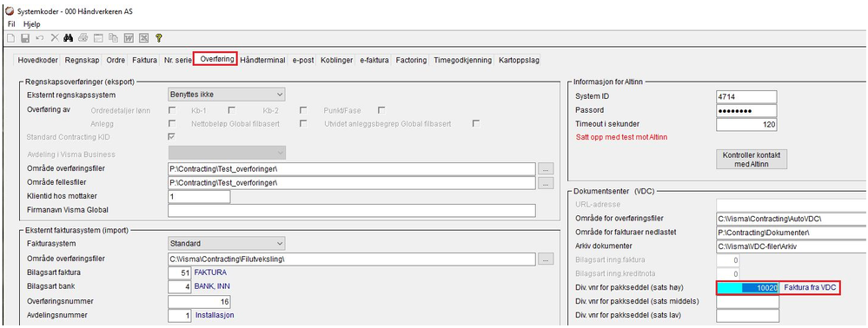
Task: Toggle the Anlegg checkbox
Action: point(172,123)
